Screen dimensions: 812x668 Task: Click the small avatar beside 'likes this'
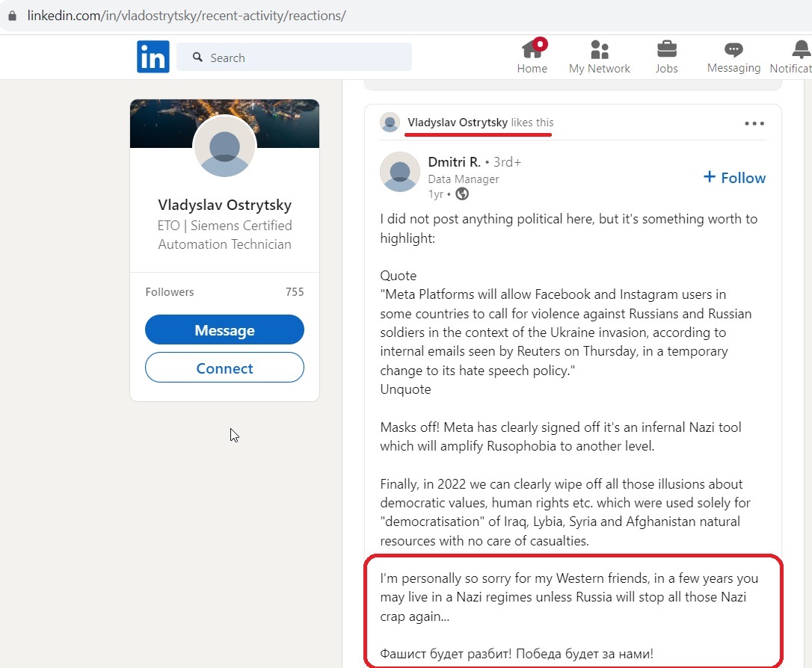click(x=390, y=123)
